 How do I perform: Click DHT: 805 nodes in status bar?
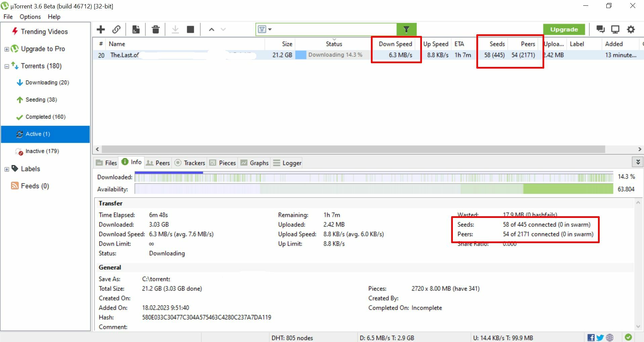tap(292, 338)
